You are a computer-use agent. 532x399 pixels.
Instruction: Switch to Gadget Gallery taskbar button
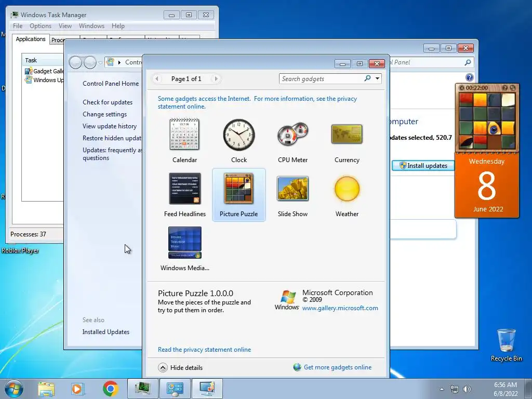coord(207,389)
